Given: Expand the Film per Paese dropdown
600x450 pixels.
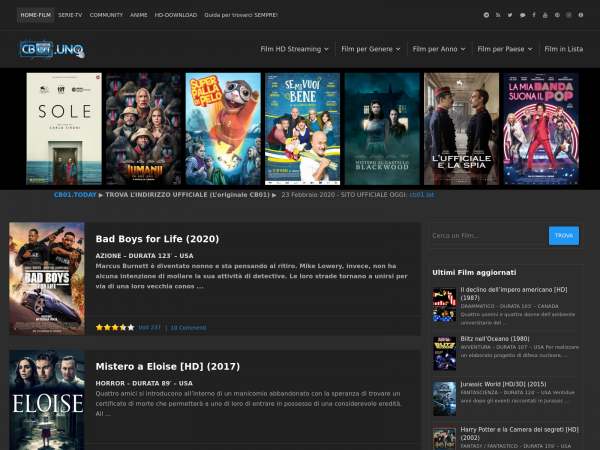Looking at the screenshot, I should click(x=505, y=49).
